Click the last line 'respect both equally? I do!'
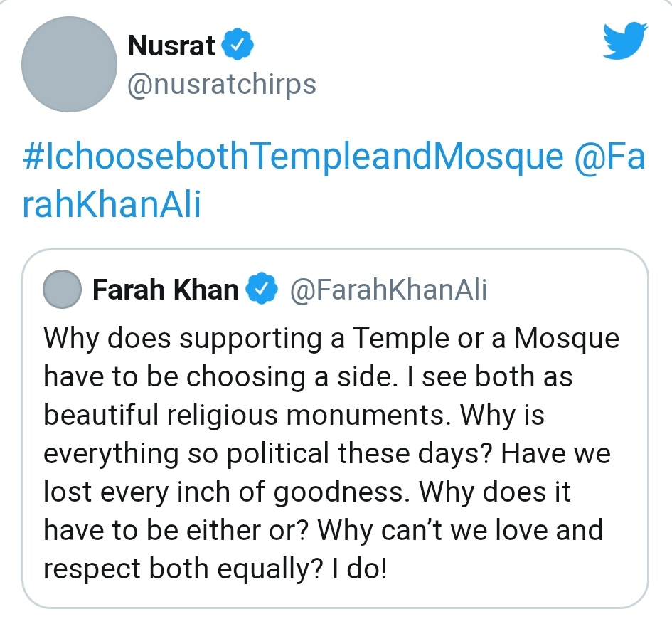Viewport: 672px width, 624px height. [x=215, y=569]
